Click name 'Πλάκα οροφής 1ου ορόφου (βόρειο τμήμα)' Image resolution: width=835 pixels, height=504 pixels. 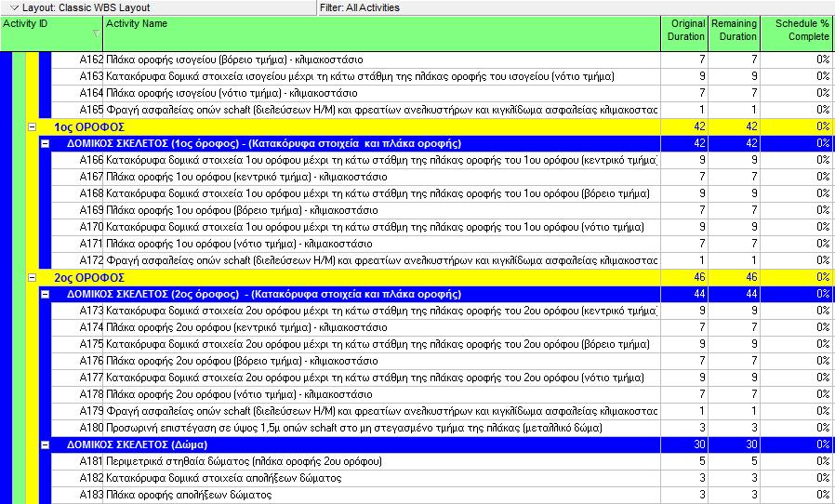click(205, 210)
